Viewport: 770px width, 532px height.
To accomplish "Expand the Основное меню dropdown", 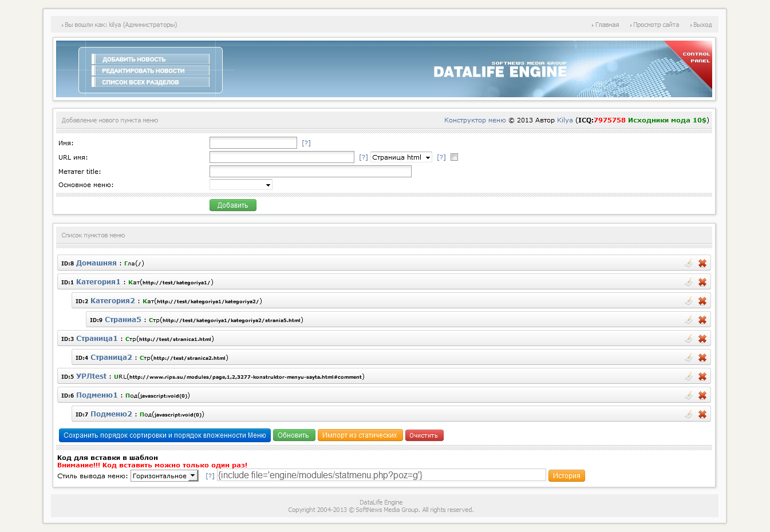I will click(241, 185).
